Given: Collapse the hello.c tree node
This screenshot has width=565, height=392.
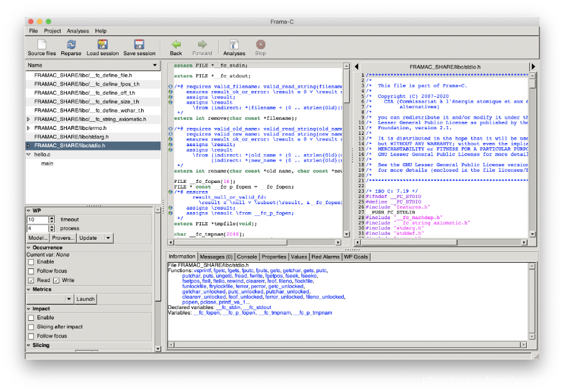Looking at the screenshot, I should 29,154.
